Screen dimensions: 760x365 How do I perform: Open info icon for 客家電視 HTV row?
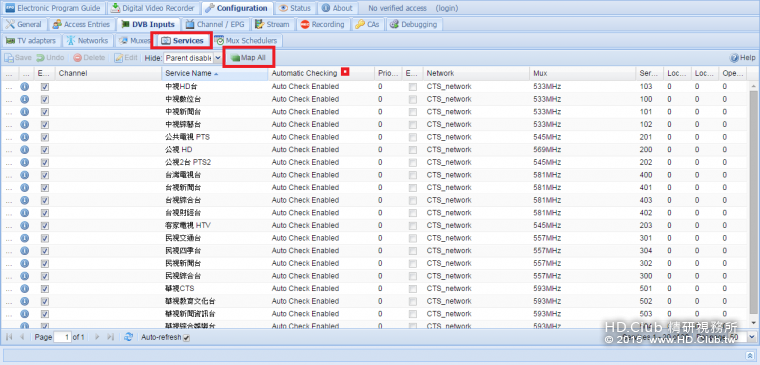click(x=24, y=225)
